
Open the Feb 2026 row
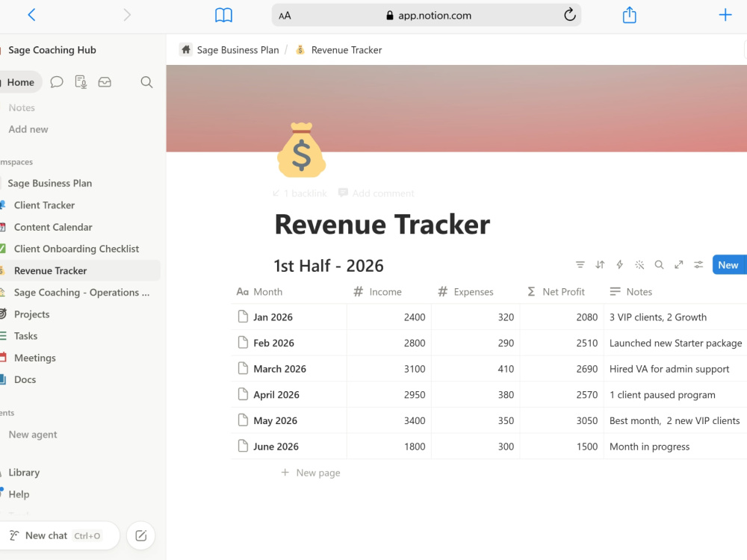click(273, 343)
